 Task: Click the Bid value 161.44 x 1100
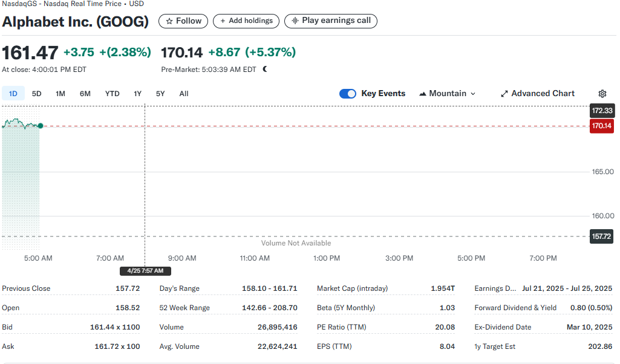click(115, 327)
